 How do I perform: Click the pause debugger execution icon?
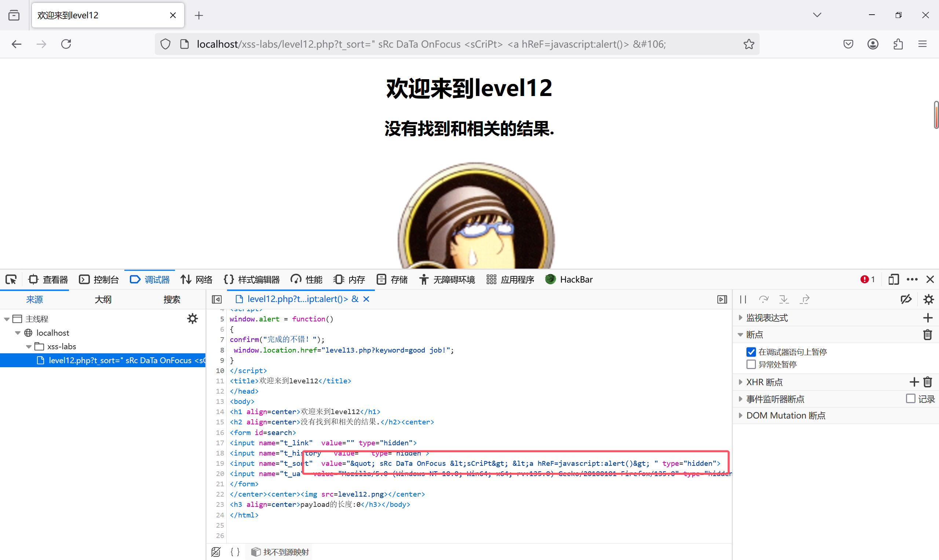(x=743, y=299)
